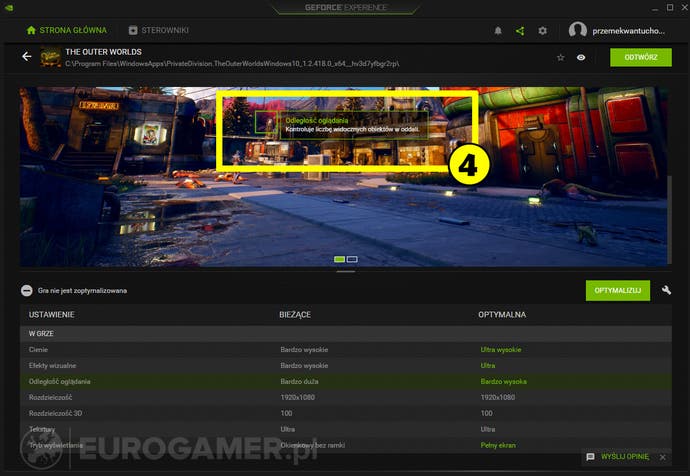Click the not-optimized status icon
Viewport: 690px width, 476px height.
27,291
